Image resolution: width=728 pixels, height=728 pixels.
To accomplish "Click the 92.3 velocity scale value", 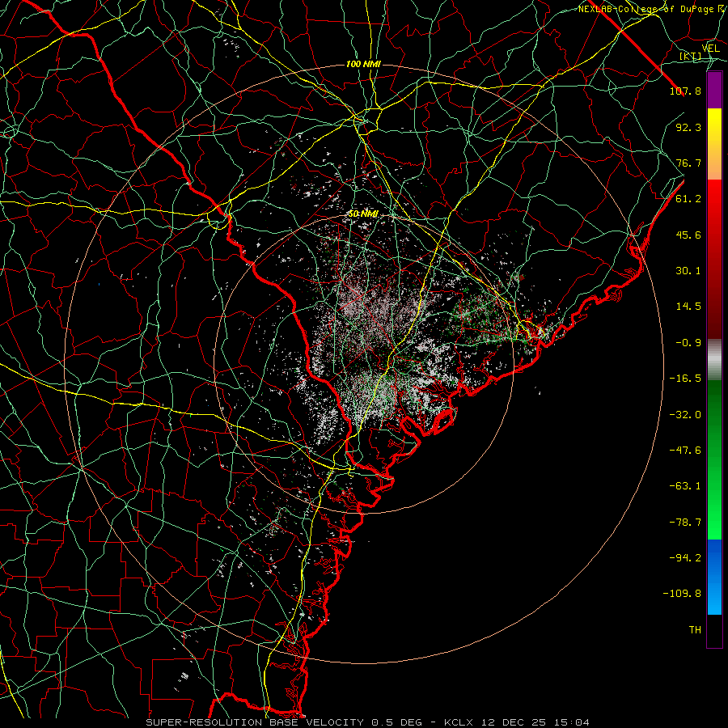I will (688, 127).
